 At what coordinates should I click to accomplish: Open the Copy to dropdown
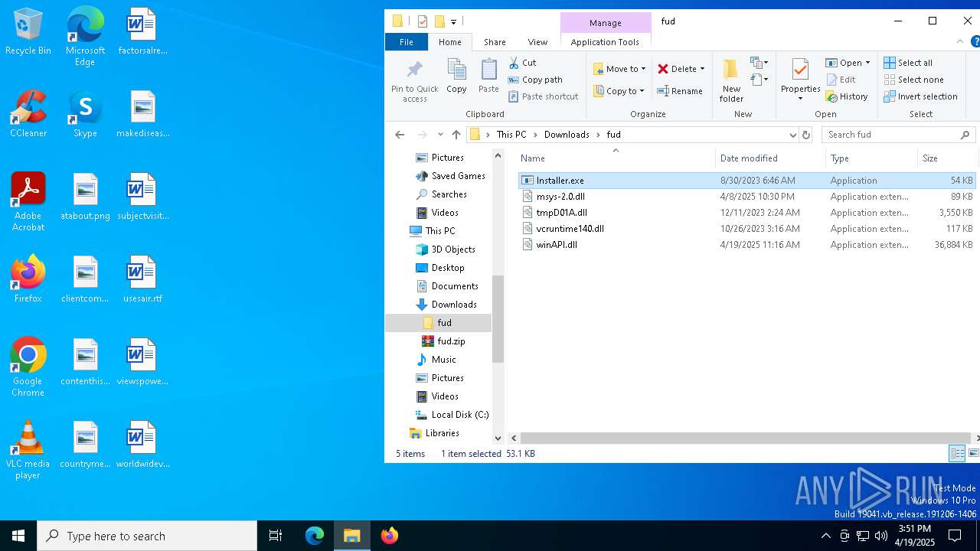(619, 91)
